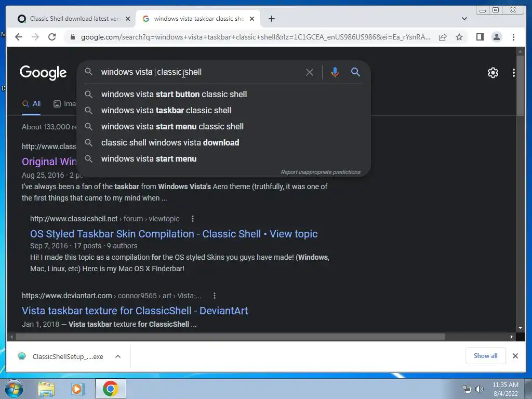Expand ClassicShellSetup download options chevron

click(x=118, y=356)
